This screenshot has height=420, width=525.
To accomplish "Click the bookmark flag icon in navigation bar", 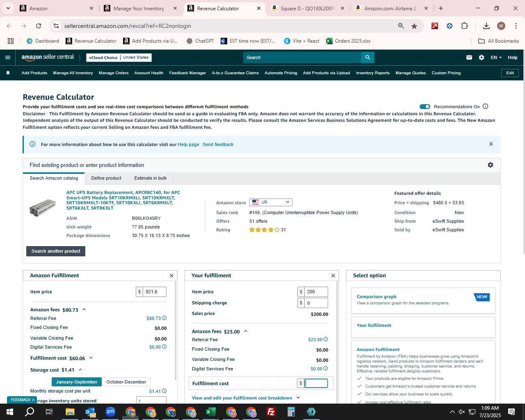I will (x=8, y=73).
